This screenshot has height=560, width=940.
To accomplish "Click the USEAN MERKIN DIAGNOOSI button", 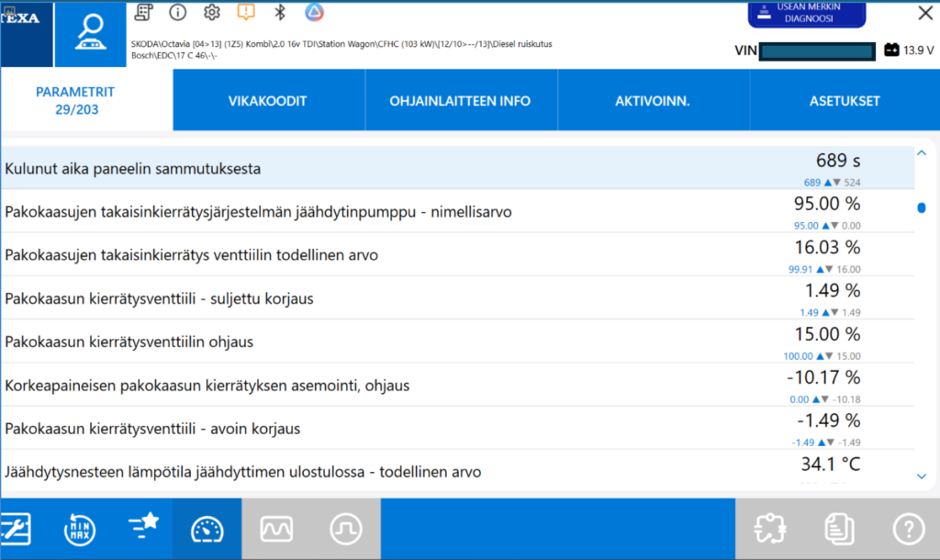I will (x=807, y=14).
